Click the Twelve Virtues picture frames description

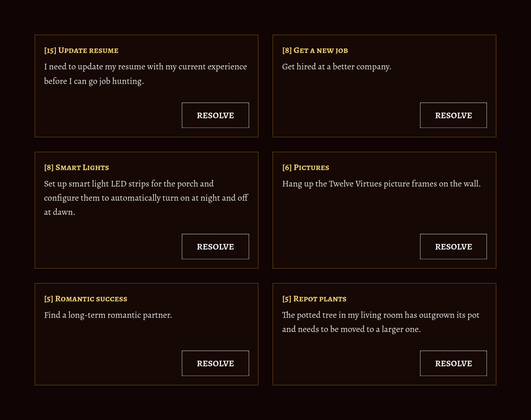[381, 184]
